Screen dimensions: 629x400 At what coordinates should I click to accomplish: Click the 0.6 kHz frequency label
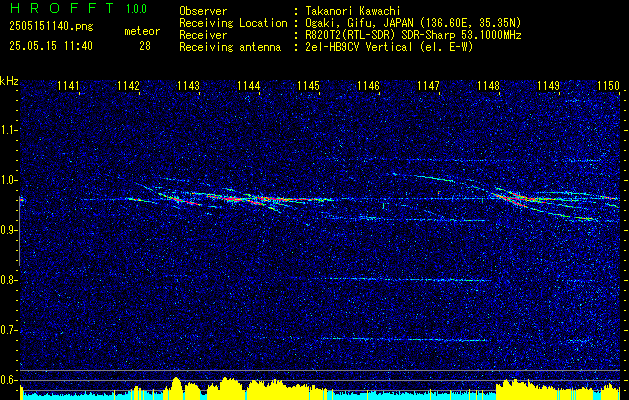tap(7, 380)
